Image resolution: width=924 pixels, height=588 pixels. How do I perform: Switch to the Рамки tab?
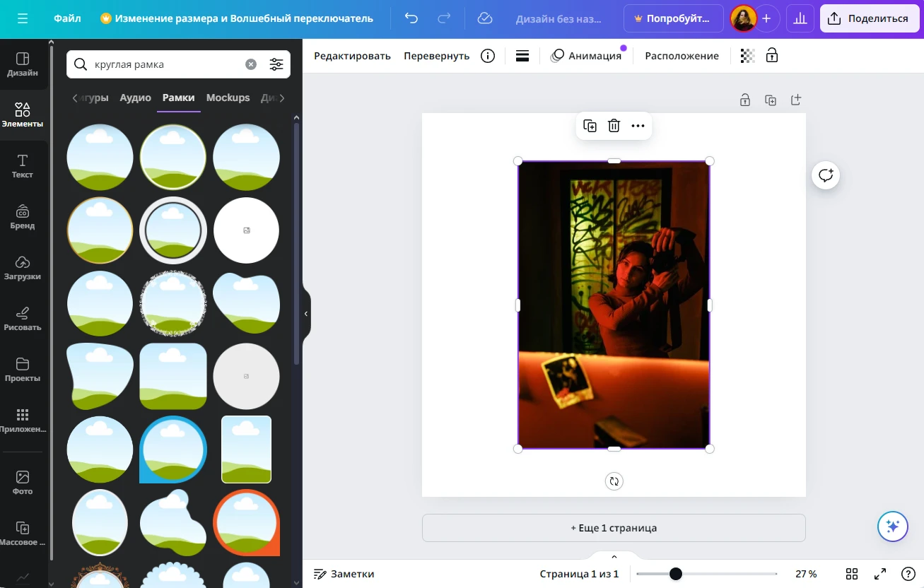tap(178, 98)
